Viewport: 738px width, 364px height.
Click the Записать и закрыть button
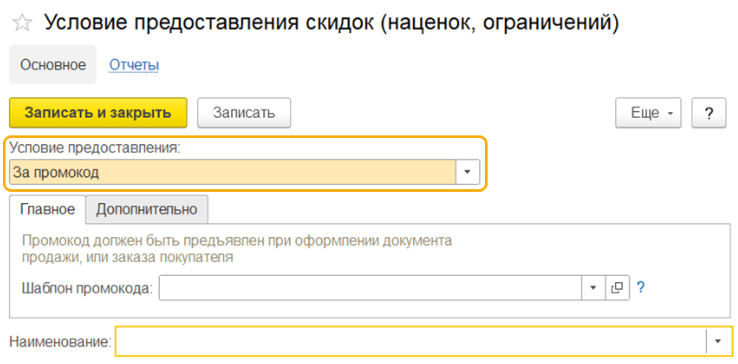[98, 113]
